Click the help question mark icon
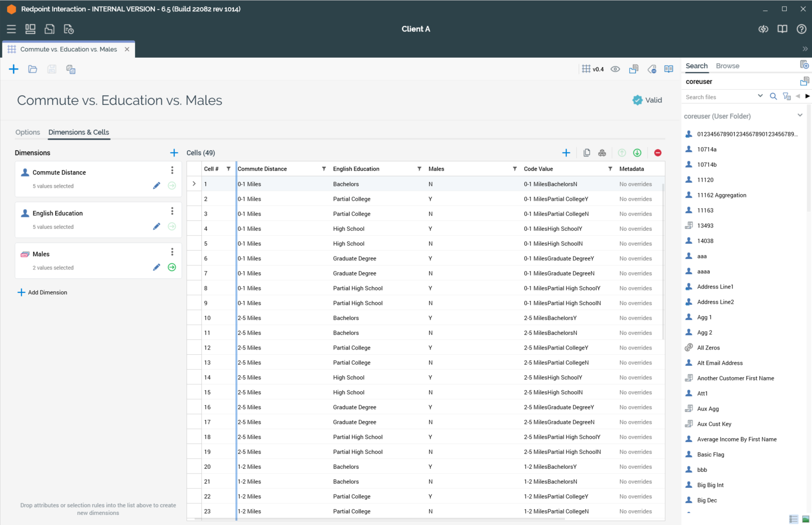The height and width of the screenshot is (525, 812). point(801,29)
